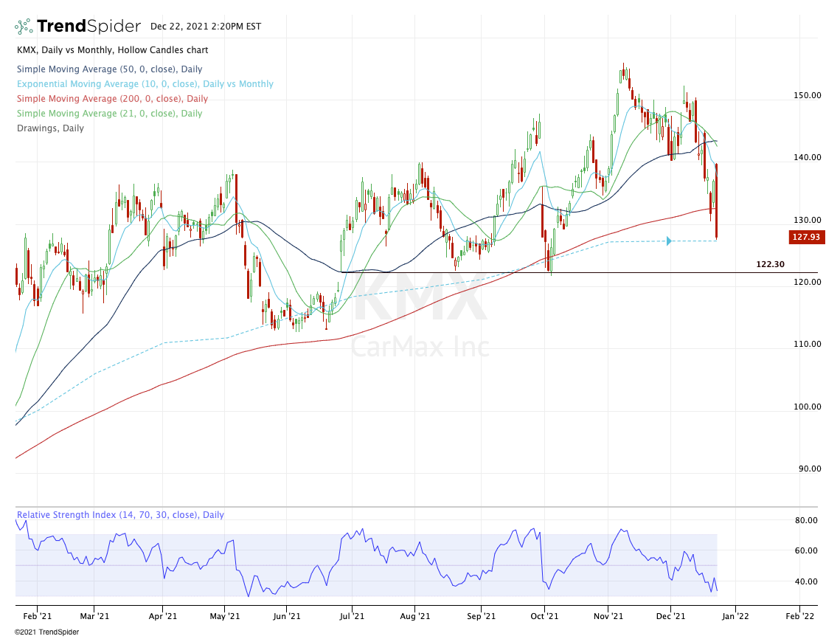Click the TrendSpider brand name text
Screen dimensions: 840x639
[89, 26]
